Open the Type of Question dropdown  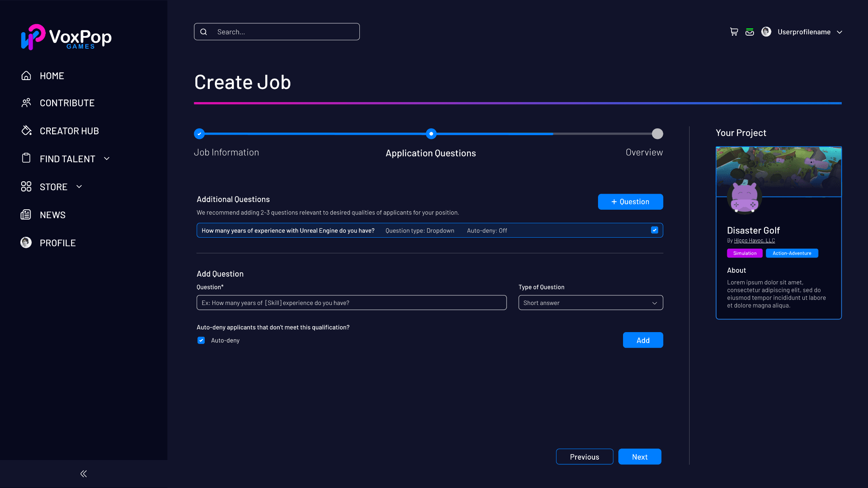(590, 302)
